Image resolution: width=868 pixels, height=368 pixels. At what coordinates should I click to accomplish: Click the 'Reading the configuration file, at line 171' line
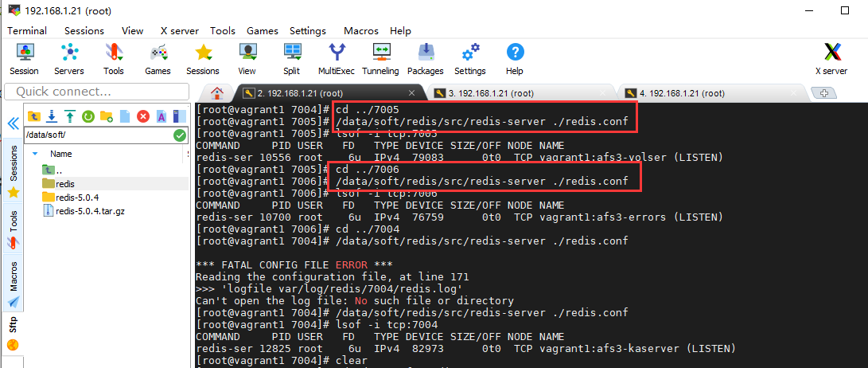click(333, 276)
